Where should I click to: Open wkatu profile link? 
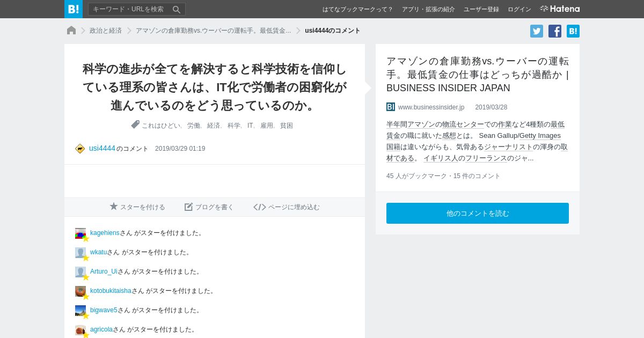tap(98, 252)
